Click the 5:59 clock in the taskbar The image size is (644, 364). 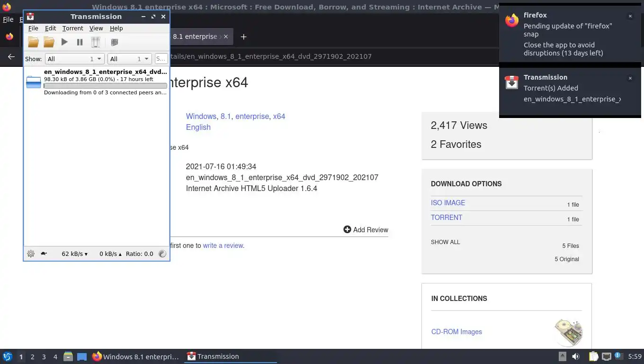(x=635, y=356)
